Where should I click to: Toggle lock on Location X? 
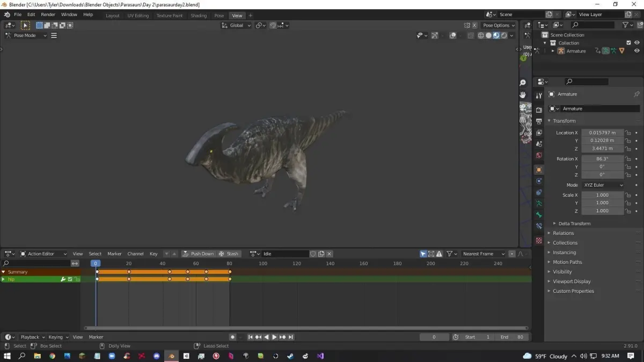click(x=628, y=132)
